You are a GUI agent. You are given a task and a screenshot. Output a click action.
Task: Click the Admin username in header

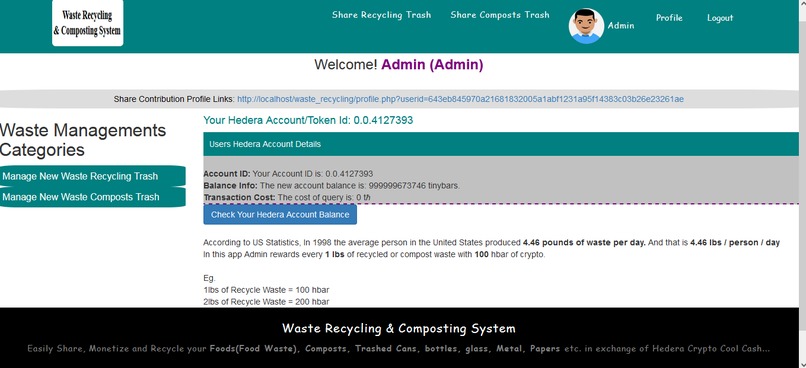621,25
